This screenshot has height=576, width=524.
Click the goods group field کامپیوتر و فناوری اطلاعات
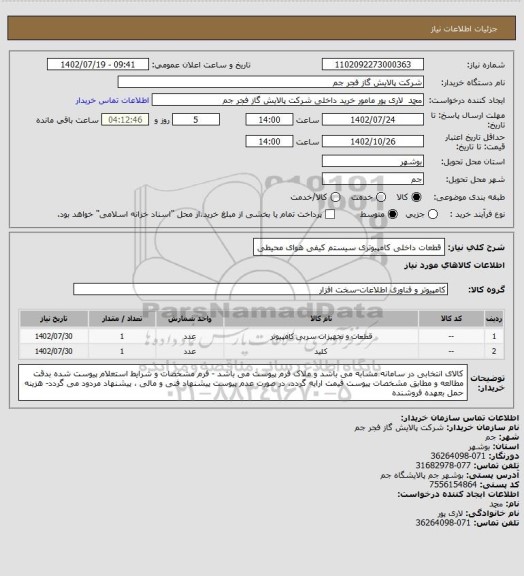point(260,289)
